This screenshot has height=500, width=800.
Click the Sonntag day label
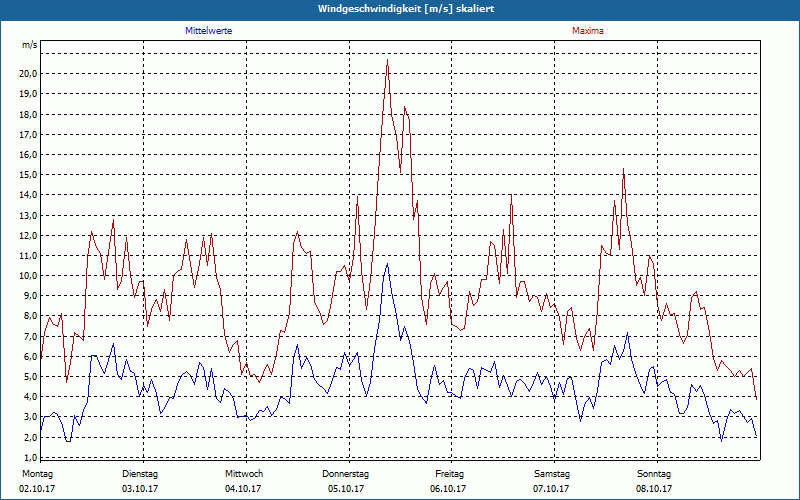654,474
